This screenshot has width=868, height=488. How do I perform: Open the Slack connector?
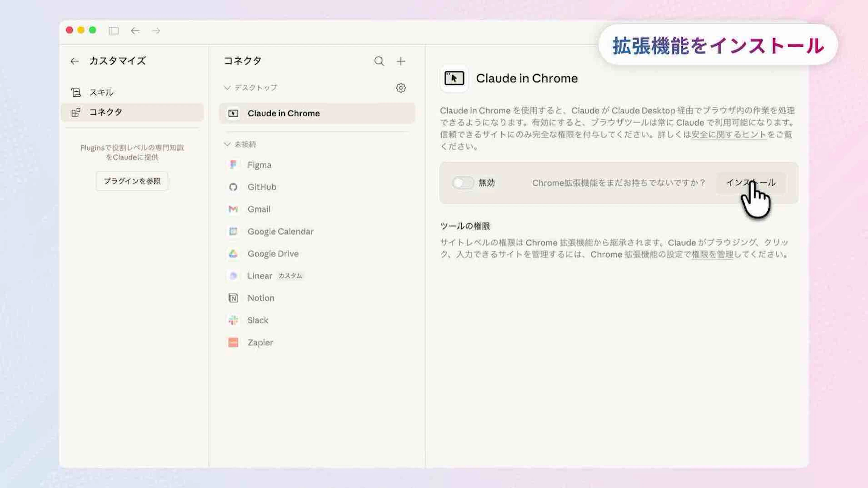pos(257,320)
